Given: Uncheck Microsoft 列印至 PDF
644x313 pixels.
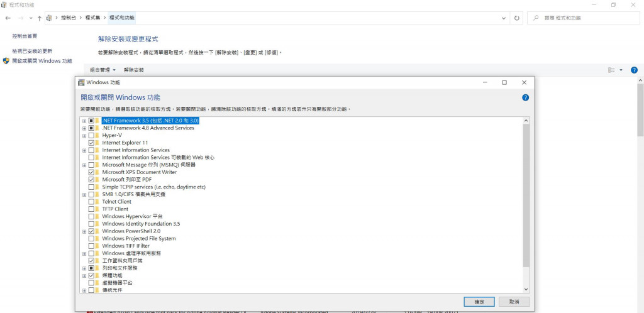Looking at the screenshot, I should (91, 180).
